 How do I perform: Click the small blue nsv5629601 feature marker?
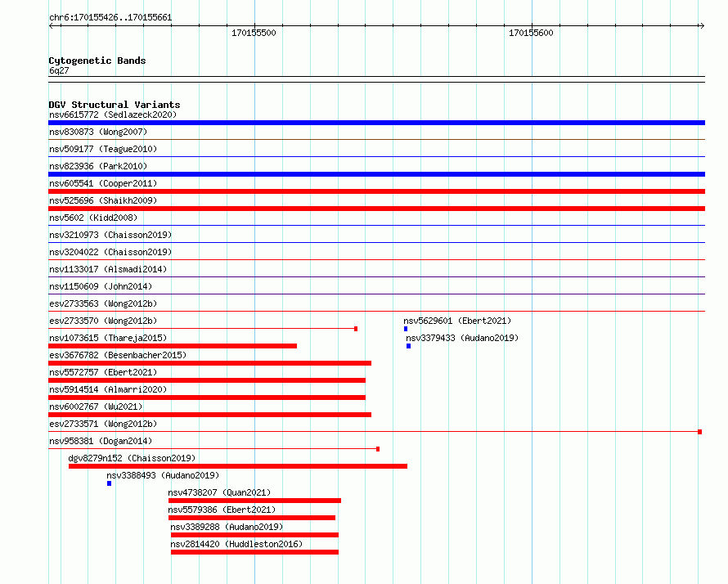coord(406,329)
